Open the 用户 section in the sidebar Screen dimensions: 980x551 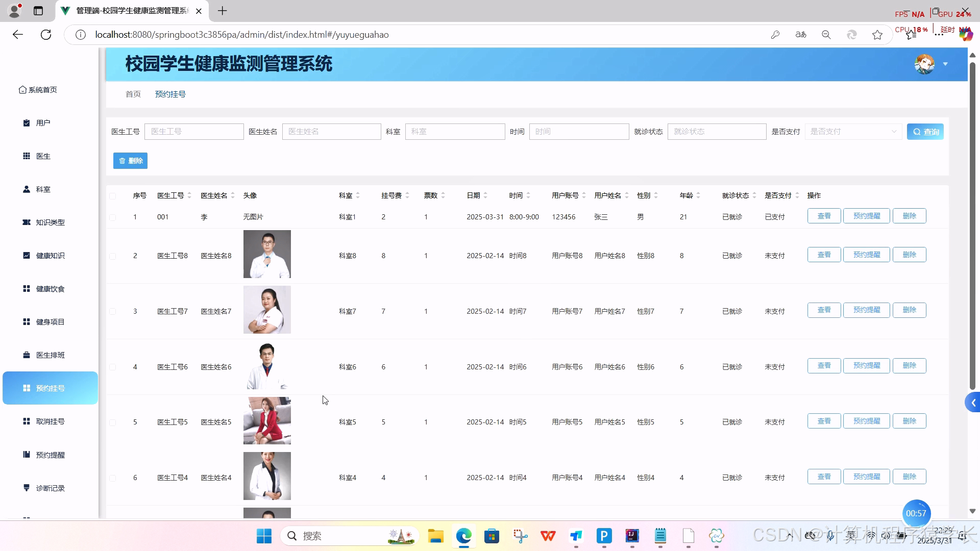tap(43, 122)
